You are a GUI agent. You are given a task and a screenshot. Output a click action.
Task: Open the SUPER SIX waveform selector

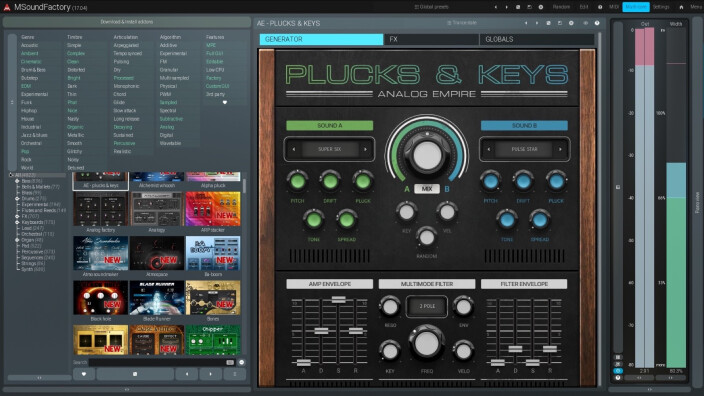(x=330, y=149)
